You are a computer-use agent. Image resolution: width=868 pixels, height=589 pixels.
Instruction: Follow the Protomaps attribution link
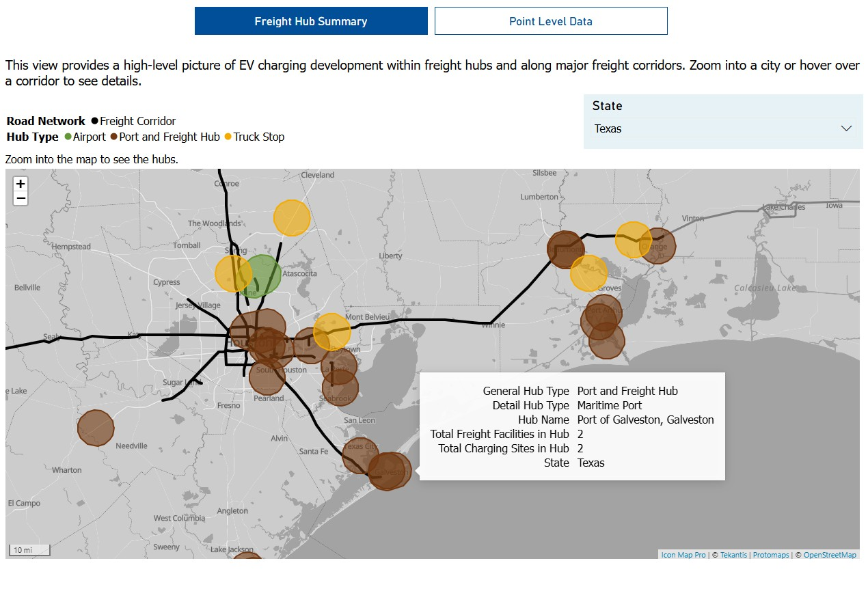772,555
